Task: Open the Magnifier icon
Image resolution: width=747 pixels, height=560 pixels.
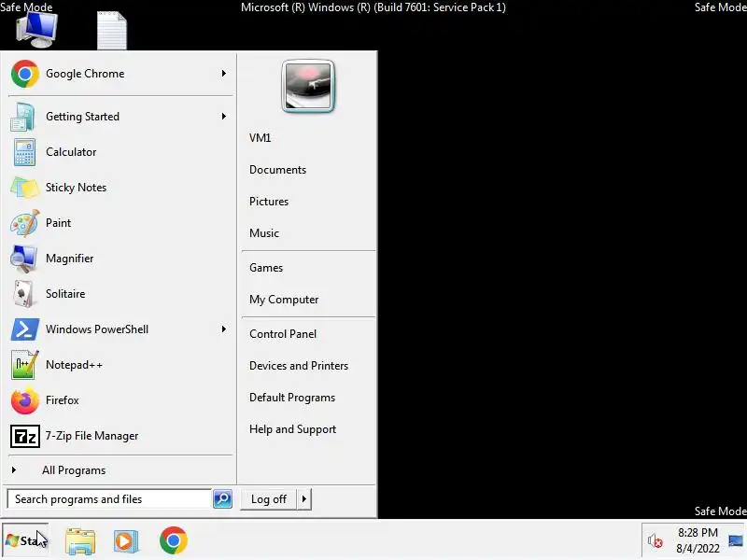Action: coord(23,259)
